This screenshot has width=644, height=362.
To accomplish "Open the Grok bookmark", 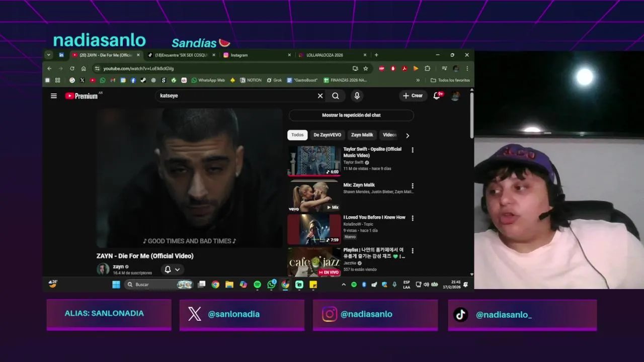I will 274,80.
